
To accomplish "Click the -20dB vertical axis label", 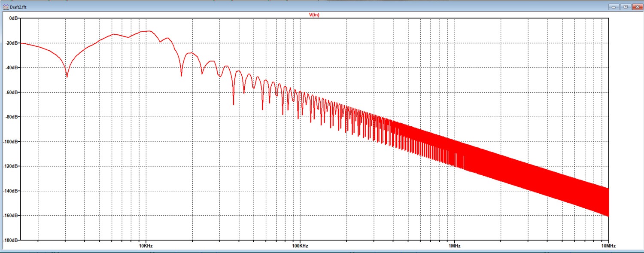I will click(12, 43).
